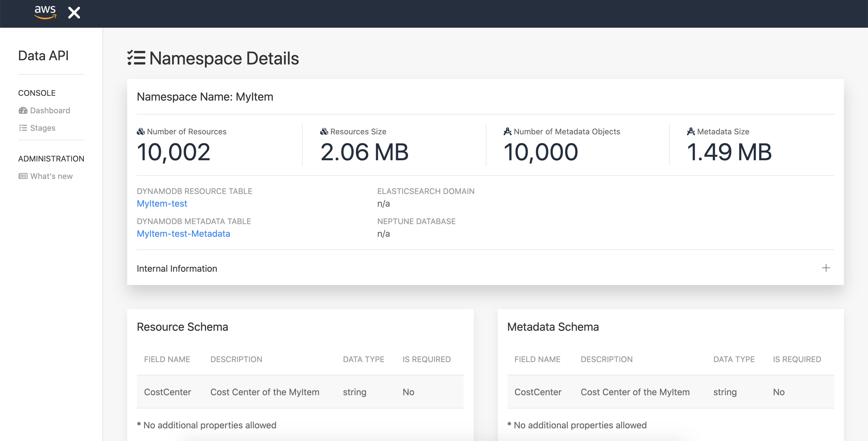Click the Data API sidebar title
Viewport: 868px width, 441px height.
pos(43,56)
